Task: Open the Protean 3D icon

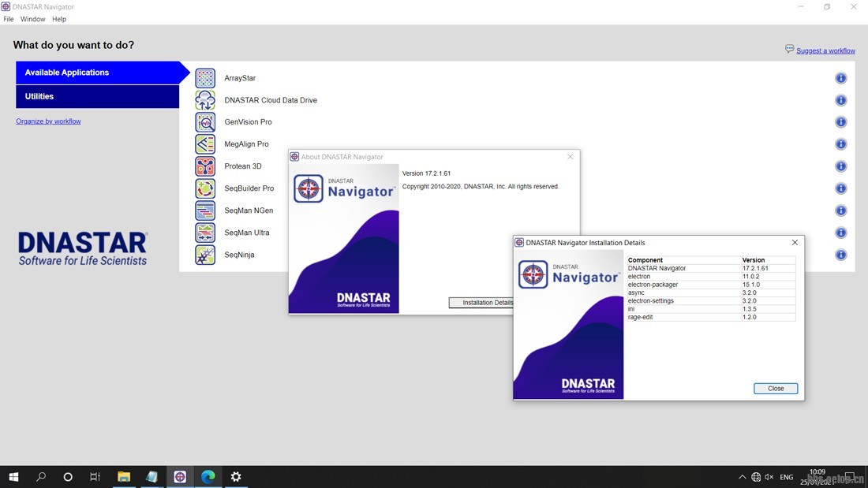Action: [x=205, y=166]
